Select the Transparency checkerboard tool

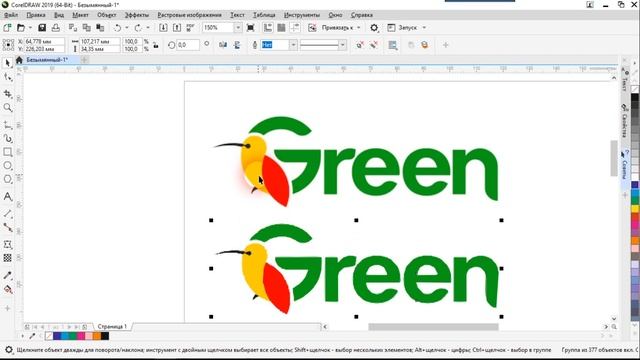tap(7, 258)
